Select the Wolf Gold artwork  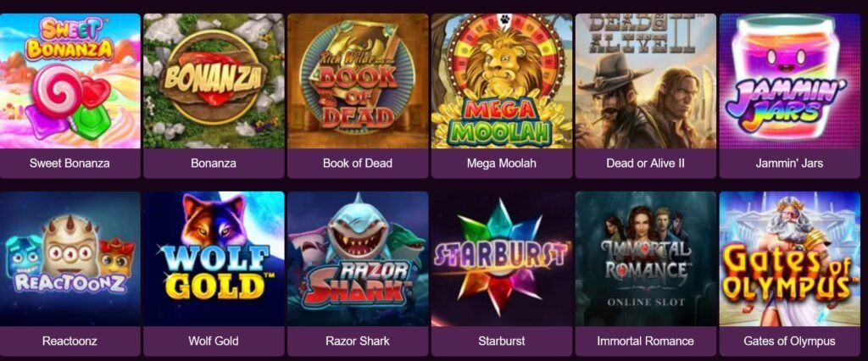coord(214,259)
